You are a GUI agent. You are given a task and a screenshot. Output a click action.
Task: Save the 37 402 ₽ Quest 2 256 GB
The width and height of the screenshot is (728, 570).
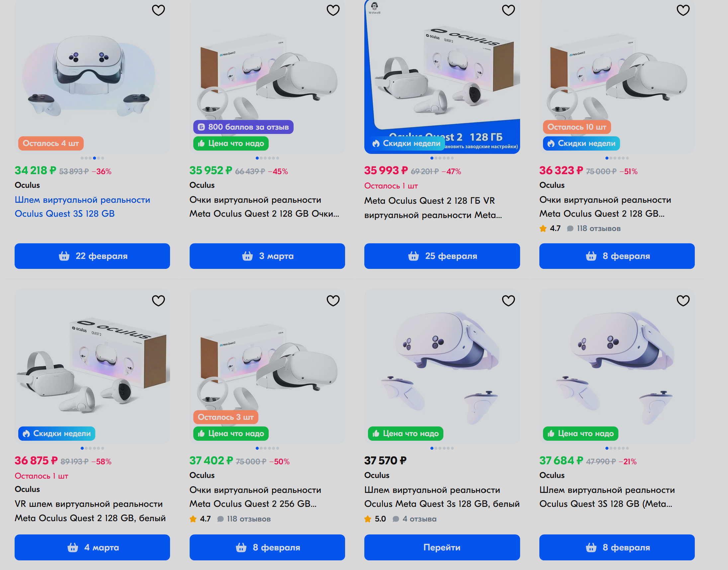point(333,301)
